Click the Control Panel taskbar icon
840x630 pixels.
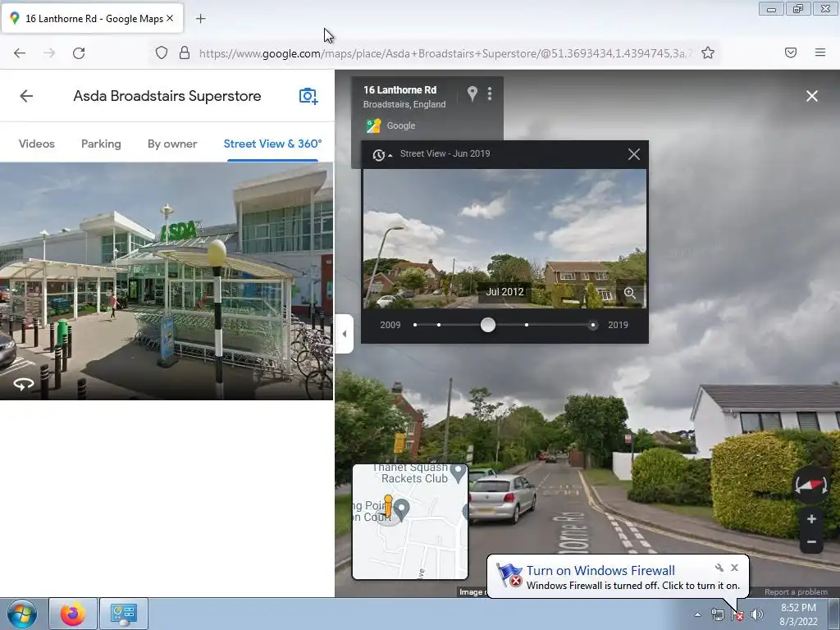[x=124, y=614]
